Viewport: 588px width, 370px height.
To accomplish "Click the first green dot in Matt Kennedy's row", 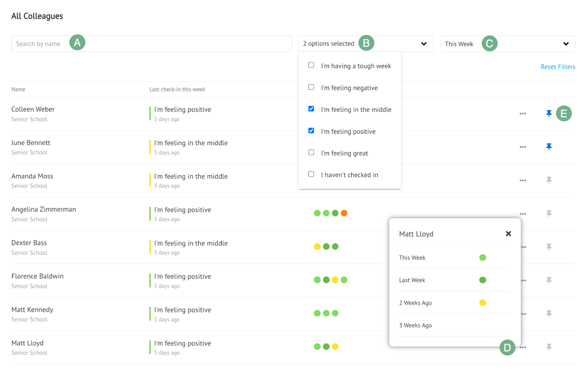I will tap(317, 313).
